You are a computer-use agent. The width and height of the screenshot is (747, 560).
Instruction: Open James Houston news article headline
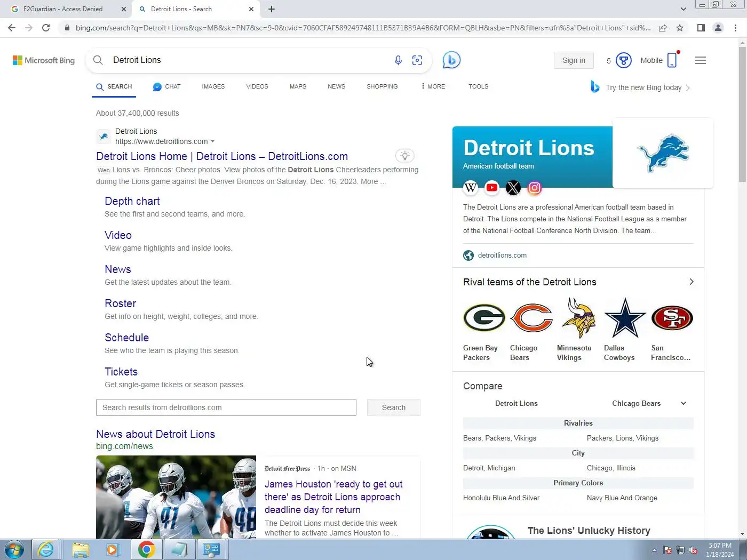(334, 497)
